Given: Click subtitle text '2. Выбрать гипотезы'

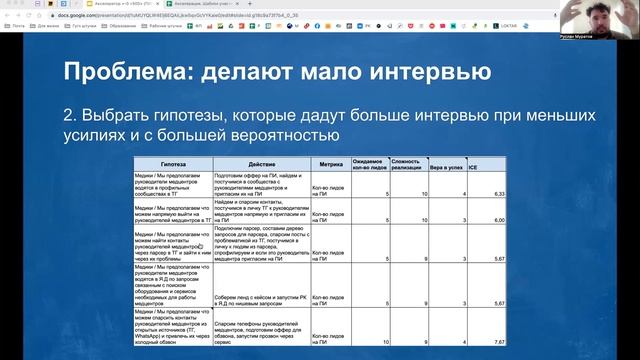Looking at the screenshot, I should tap(145, 115).
